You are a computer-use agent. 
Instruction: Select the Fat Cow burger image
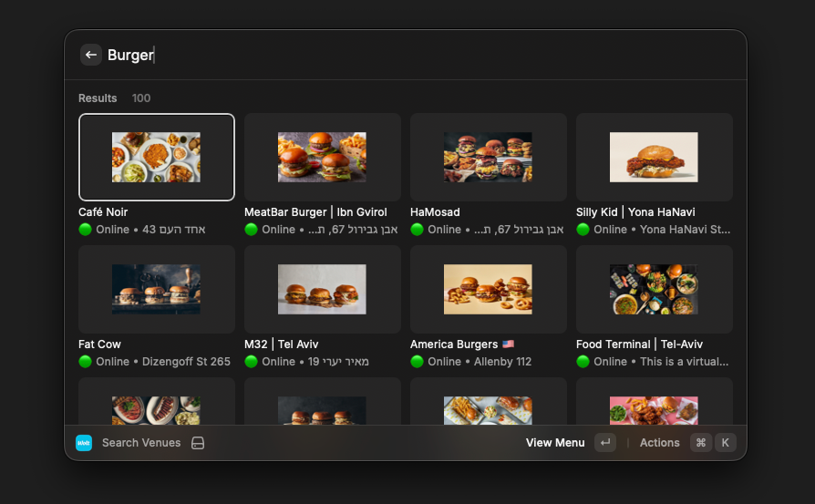pos(156,289)
